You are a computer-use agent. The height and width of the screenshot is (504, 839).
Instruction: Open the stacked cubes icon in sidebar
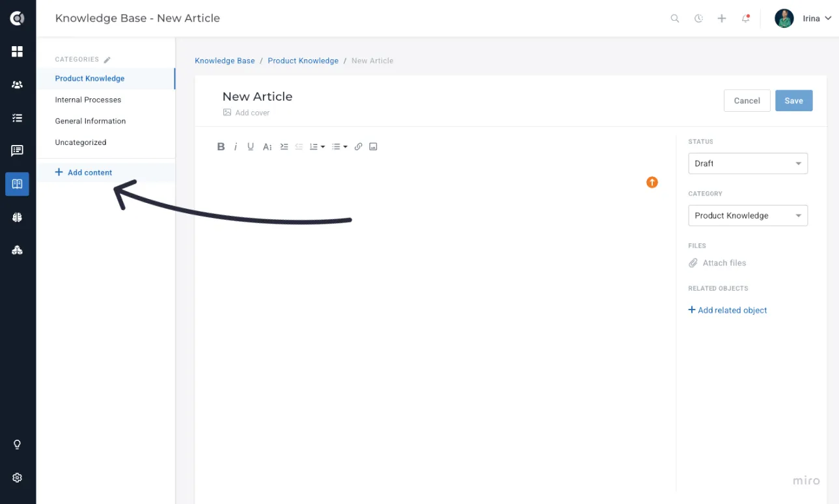(x=18, y=250)
